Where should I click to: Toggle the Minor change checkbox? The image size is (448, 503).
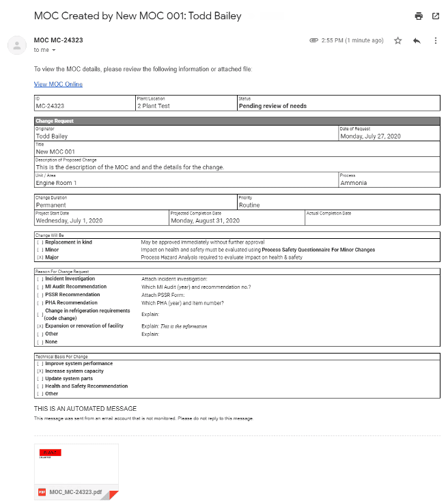(x=39, y=250)
